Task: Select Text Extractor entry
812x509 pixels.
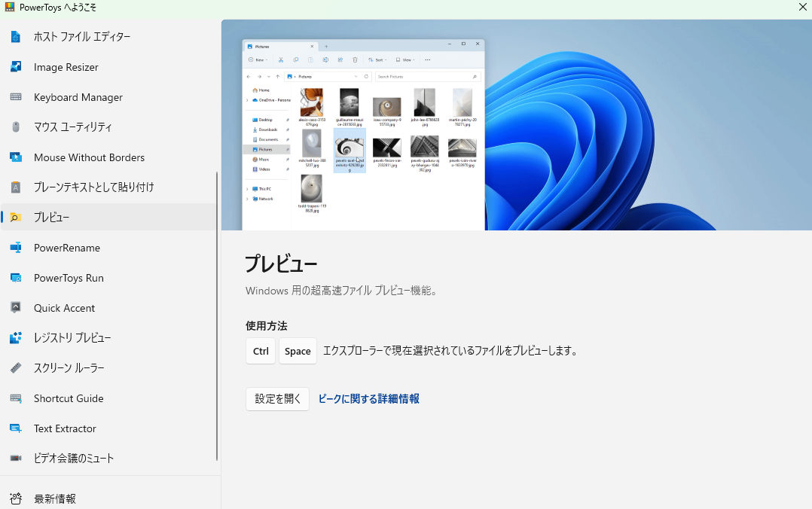Action: click(108, 428)
